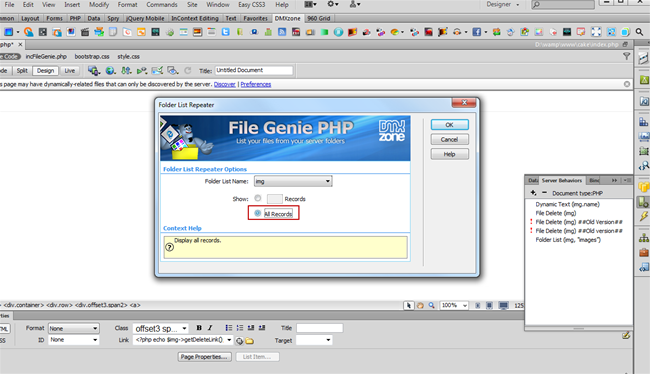Screen dimensions: 650x374
Task: Click the refresh icon in document toolbar
Action: pos(188,70)
